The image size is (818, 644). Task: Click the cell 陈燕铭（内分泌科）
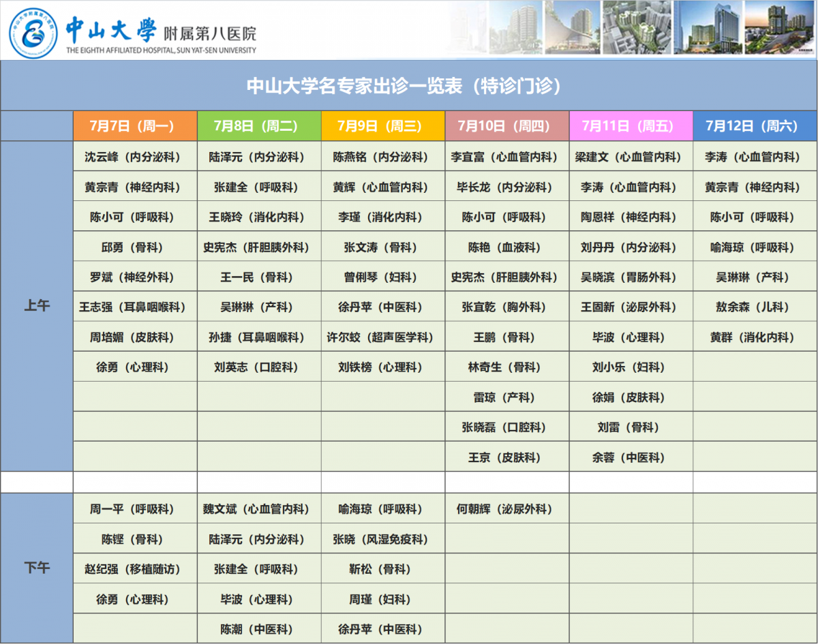(x=383, y=157)
